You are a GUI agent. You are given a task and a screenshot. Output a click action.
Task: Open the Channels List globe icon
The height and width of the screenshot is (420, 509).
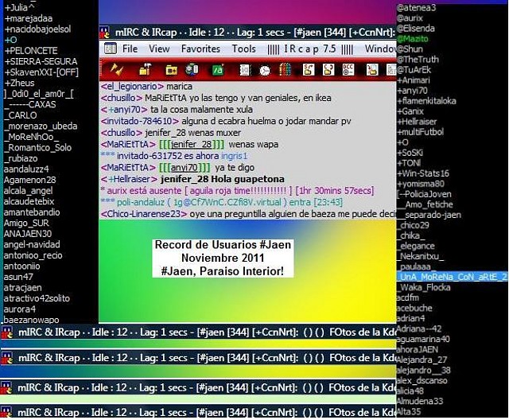coord(192,69)
